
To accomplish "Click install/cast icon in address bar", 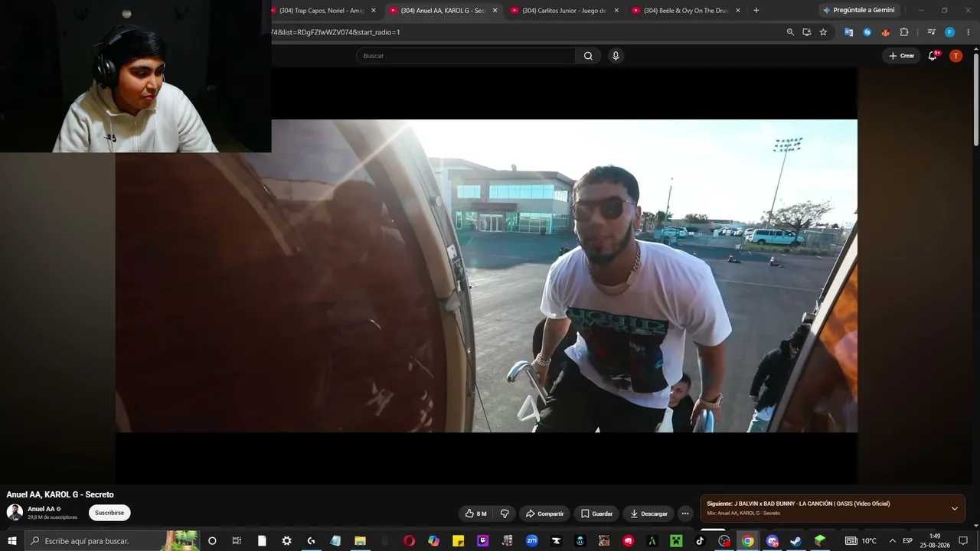I will [806, 32].
